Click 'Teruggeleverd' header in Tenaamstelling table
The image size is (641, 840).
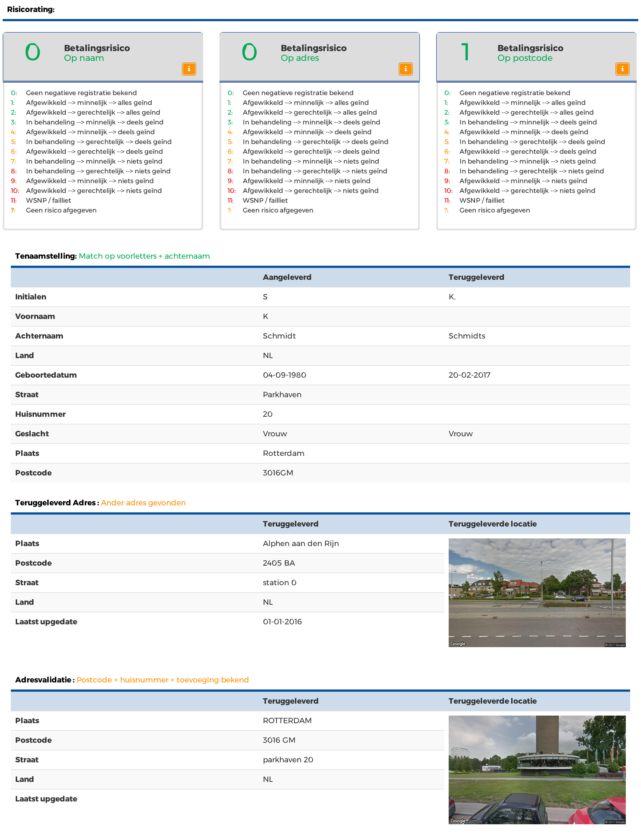coord(476,277)
